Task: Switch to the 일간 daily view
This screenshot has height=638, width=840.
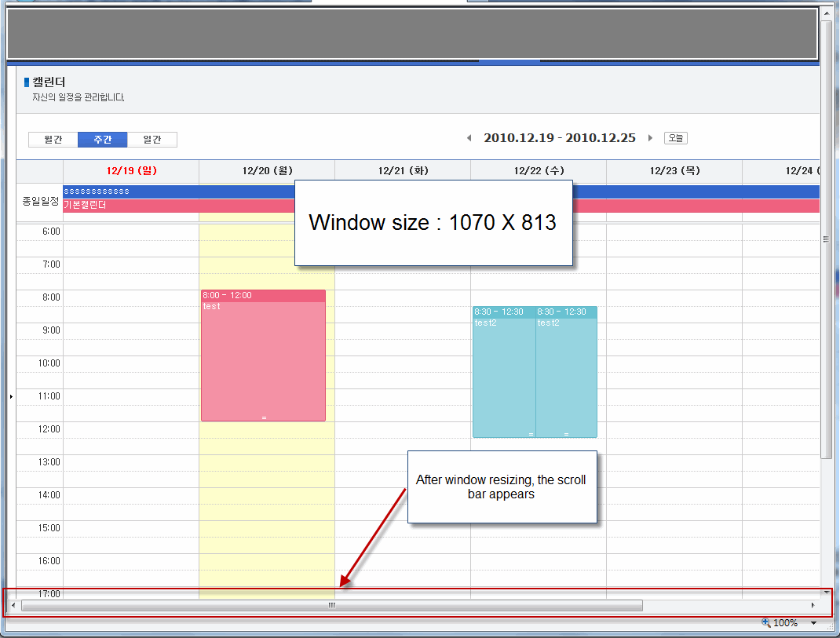Action: (152, 140)
